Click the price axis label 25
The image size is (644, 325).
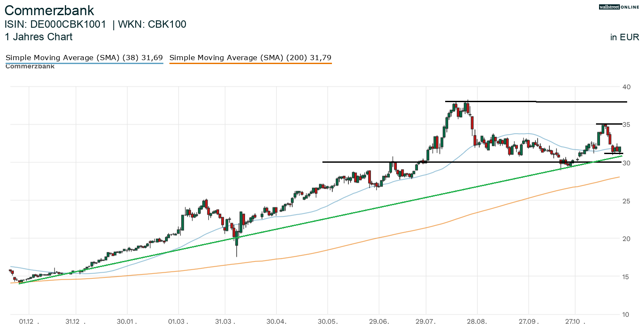pyautogui.click(x=627, y=201)
